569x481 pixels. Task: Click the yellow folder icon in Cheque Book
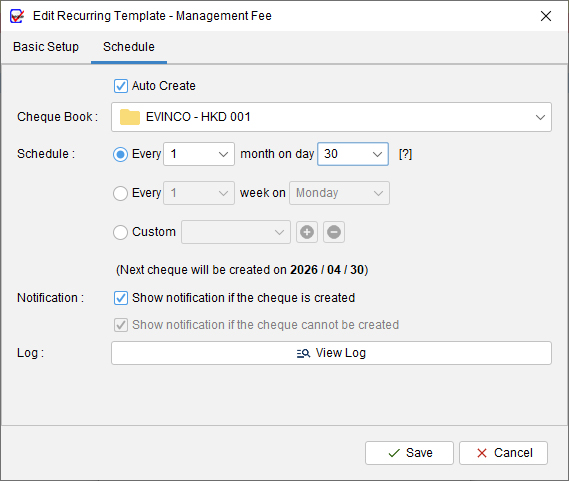pos(130,117)
